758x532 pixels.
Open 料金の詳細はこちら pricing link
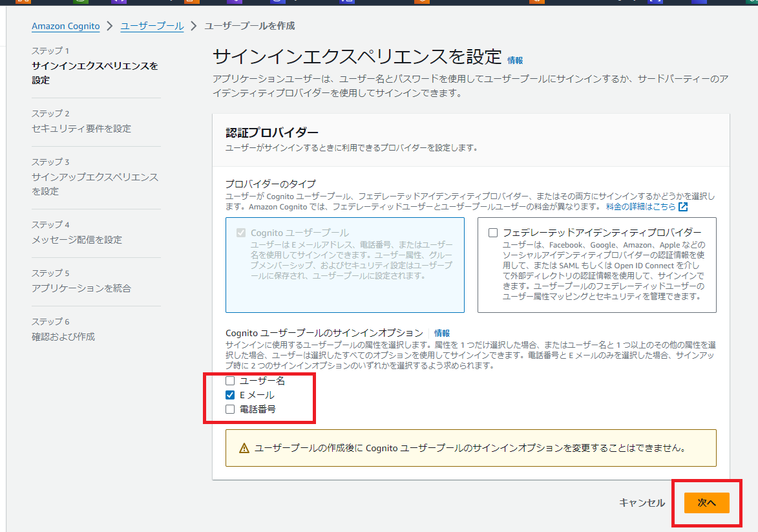pos(640,206)
